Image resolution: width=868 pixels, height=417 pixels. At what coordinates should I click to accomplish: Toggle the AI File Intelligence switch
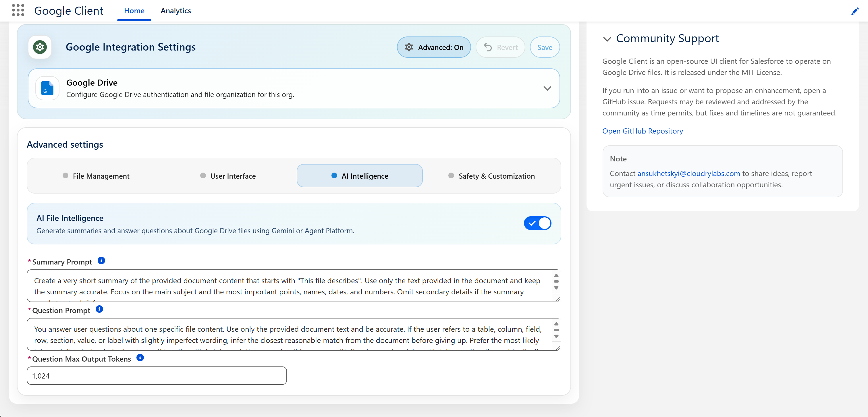tap(537, 223)
